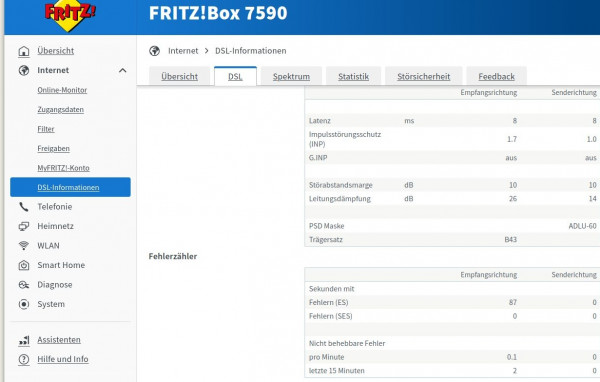Click the letzte 15 Minuten row label

click(336, 371)
